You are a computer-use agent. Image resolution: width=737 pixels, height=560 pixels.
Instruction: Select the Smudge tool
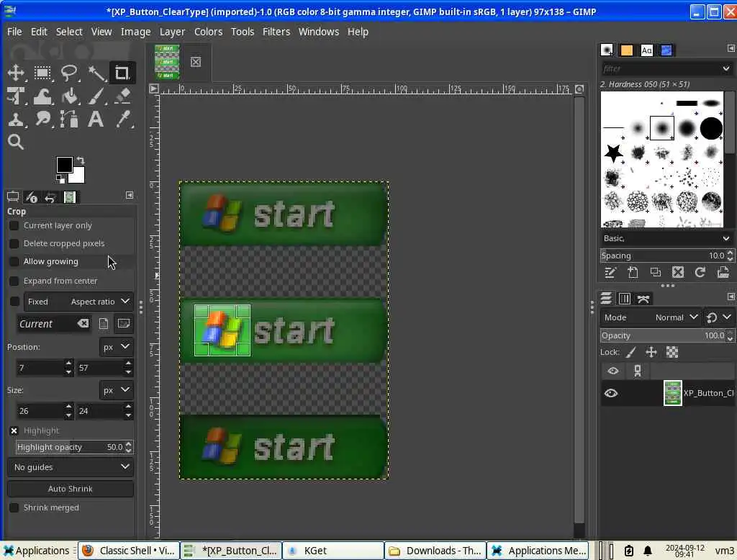pos(42,119)
